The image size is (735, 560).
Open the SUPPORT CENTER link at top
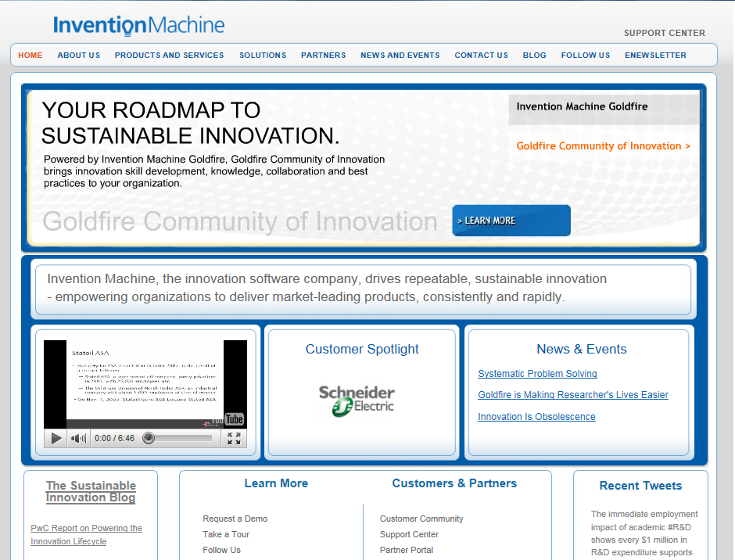tap(664, 33)
